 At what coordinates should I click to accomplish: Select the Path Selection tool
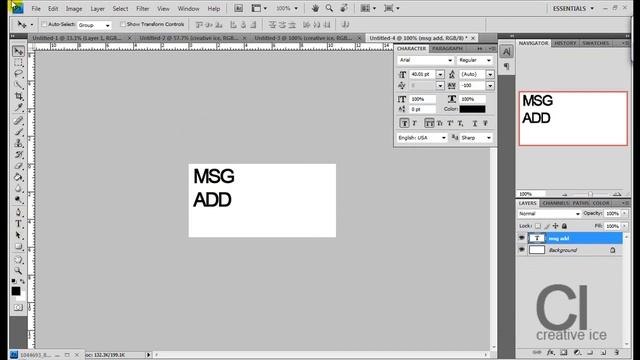pos(18,235)
